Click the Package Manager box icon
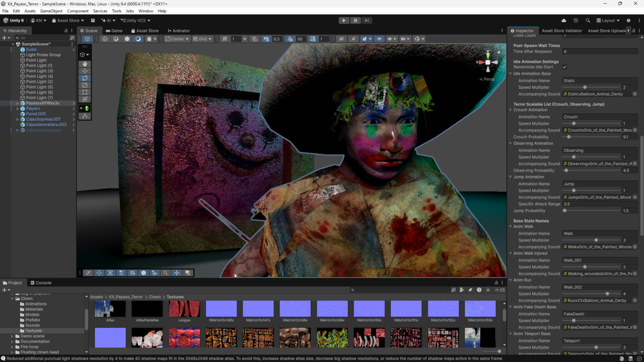644x362 pixels. click(x=93, y=20)
